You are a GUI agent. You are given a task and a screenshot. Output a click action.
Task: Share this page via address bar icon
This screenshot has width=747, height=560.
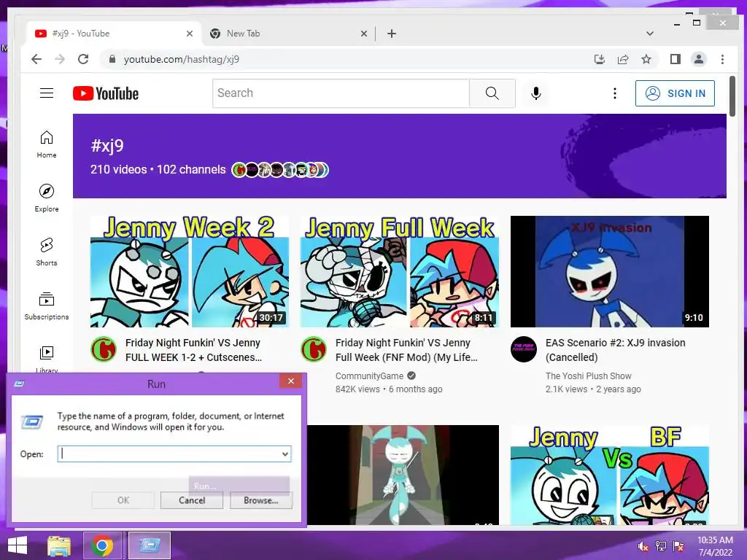(x=623, y=59)
